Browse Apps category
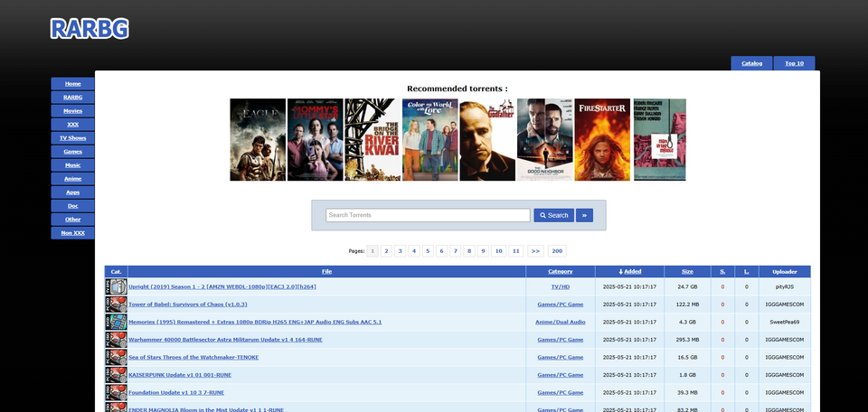The image size is (868, 412). tap(72, 192)
